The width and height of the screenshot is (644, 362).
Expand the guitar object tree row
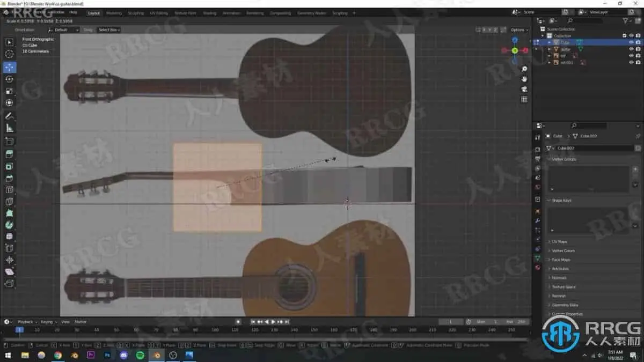(549, 49)
